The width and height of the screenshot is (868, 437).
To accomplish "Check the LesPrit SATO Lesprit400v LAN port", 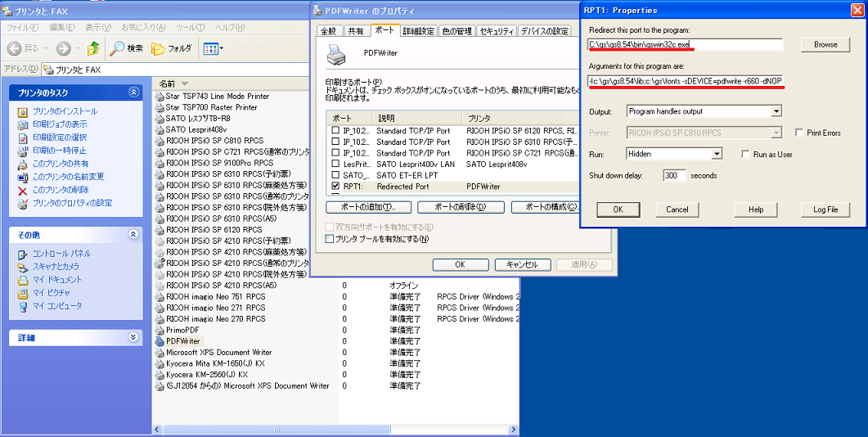I will (x=335, y=164).
